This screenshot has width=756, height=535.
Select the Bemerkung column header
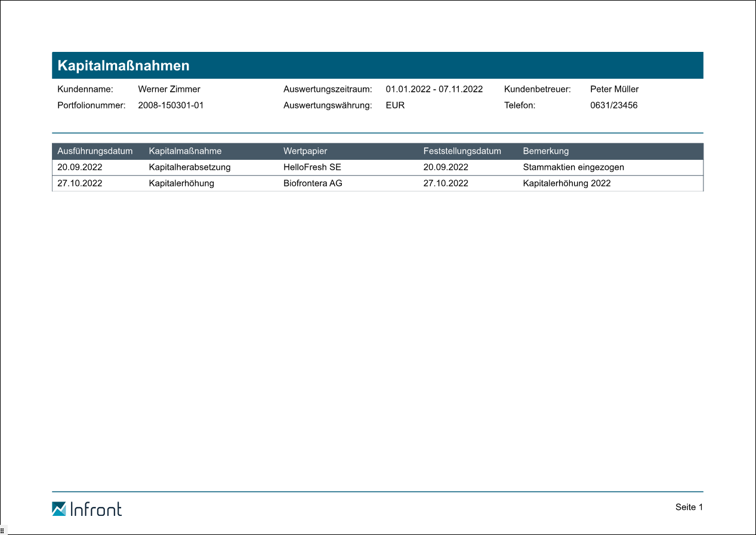pos(545,151)
